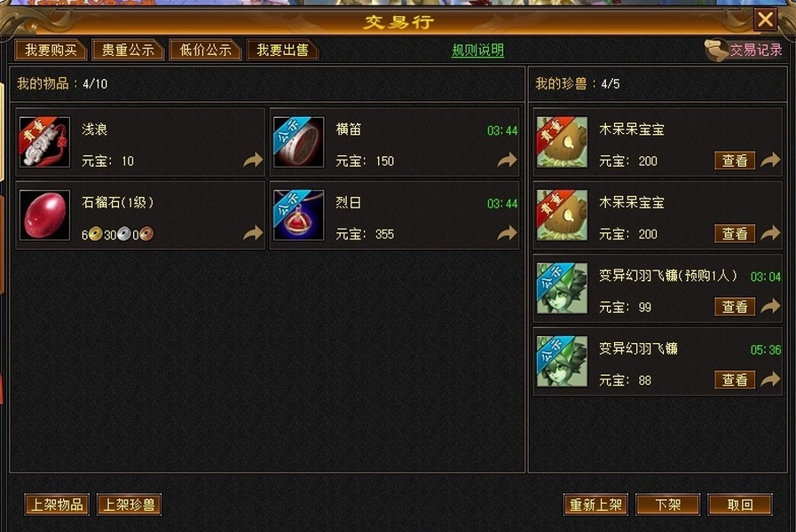796x532 pixels.
Task: Switch to the 低价公示 tab
Action: coord(205,51)
